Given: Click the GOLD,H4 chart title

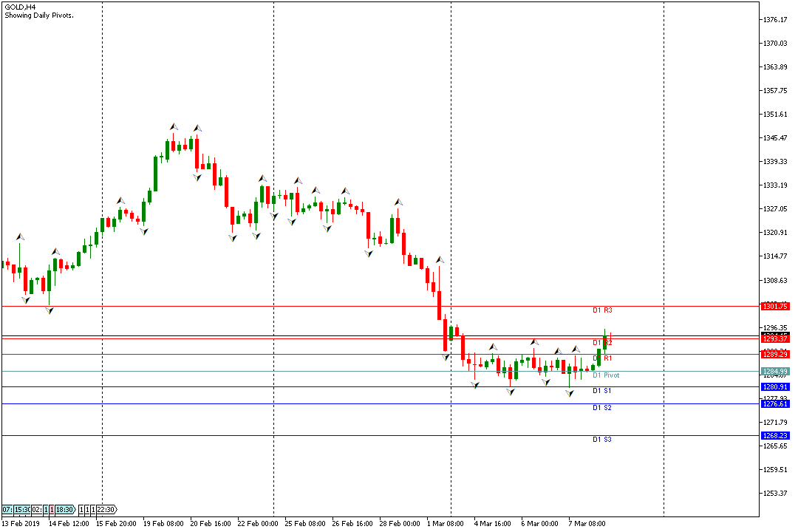Looking at the screenshot, I should click(21, 7).
